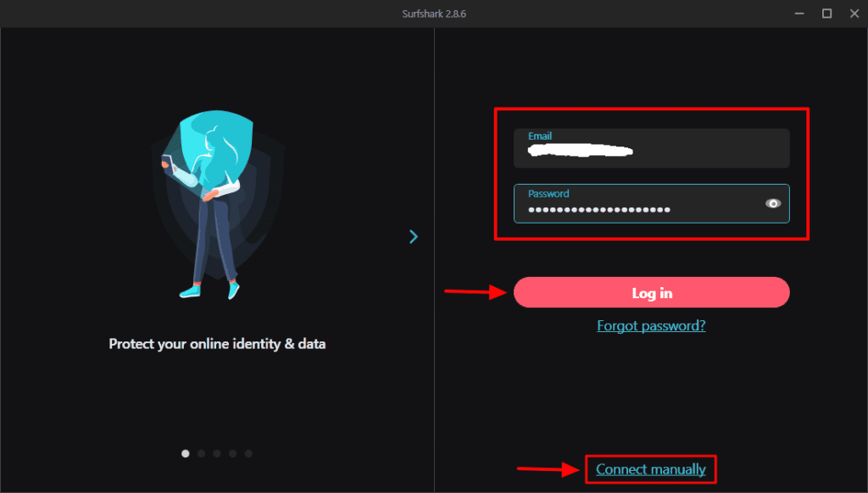The image size is (868, 493).
Task: Click the 'Protect your online identity & data' text
Action: [x=217, y=344]
